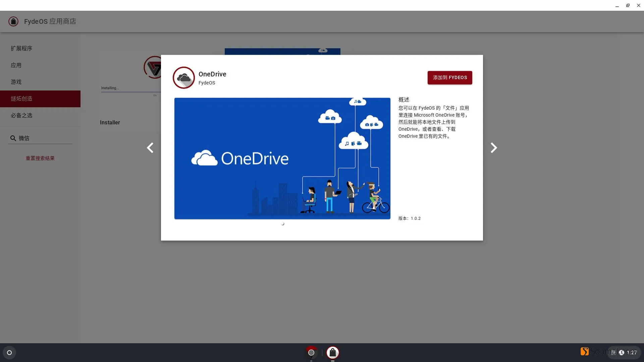
Task: Close the app store window
Action: pyautogui.click(x=639, y=5)
